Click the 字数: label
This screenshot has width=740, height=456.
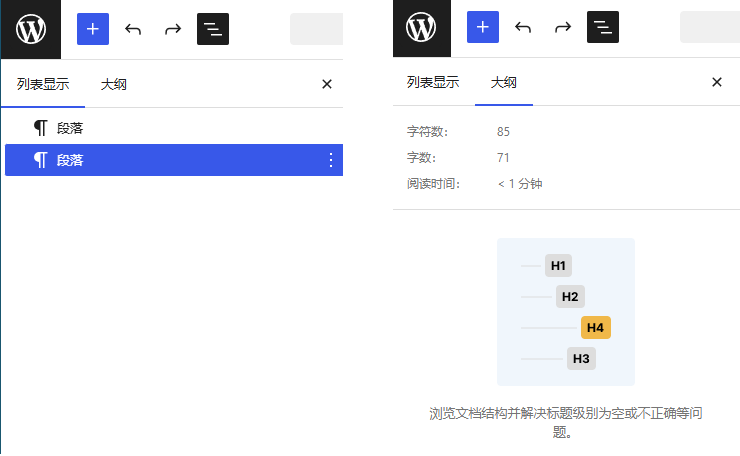click(421, 158)
